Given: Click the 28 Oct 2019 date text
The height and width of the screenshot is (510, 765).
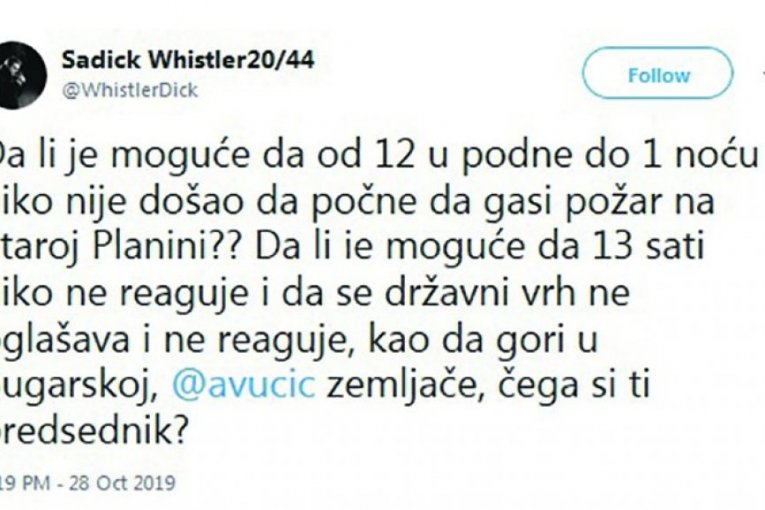Looking at the screenshot, I should tap(122, 483).
